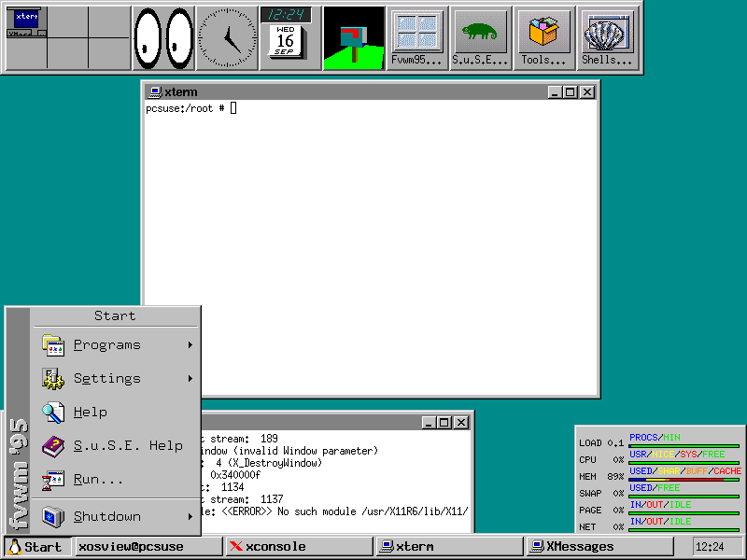Click the Fvwm95 windows icon button

pos(417,33)
